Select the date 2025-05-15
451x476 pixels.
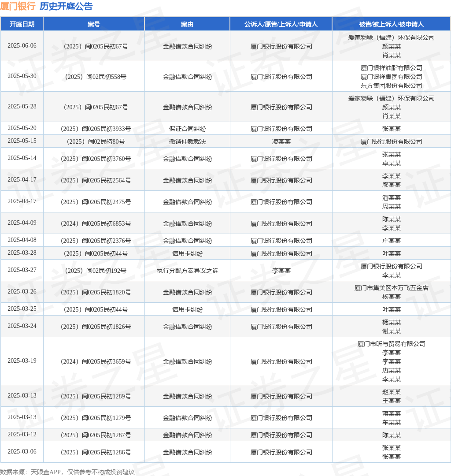pyautogui.click(x=22, y=141)
